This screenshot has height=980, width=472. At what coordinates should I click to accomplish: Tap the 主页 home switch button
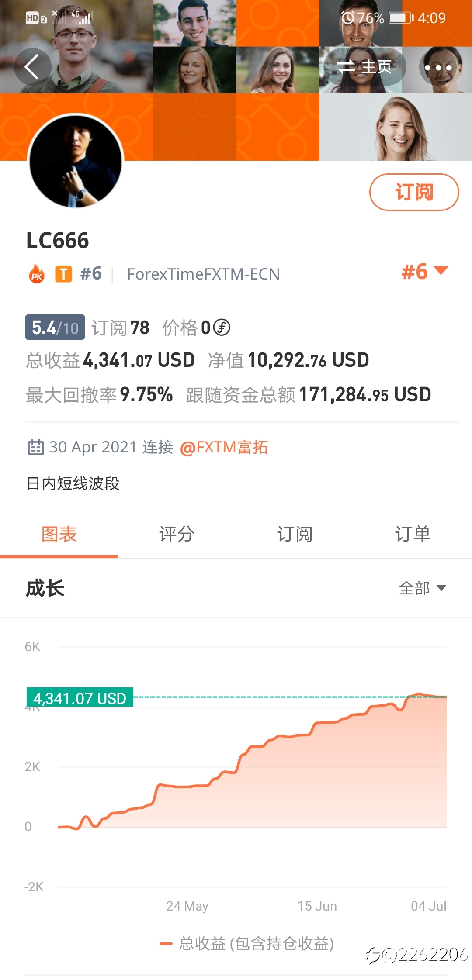364,67
